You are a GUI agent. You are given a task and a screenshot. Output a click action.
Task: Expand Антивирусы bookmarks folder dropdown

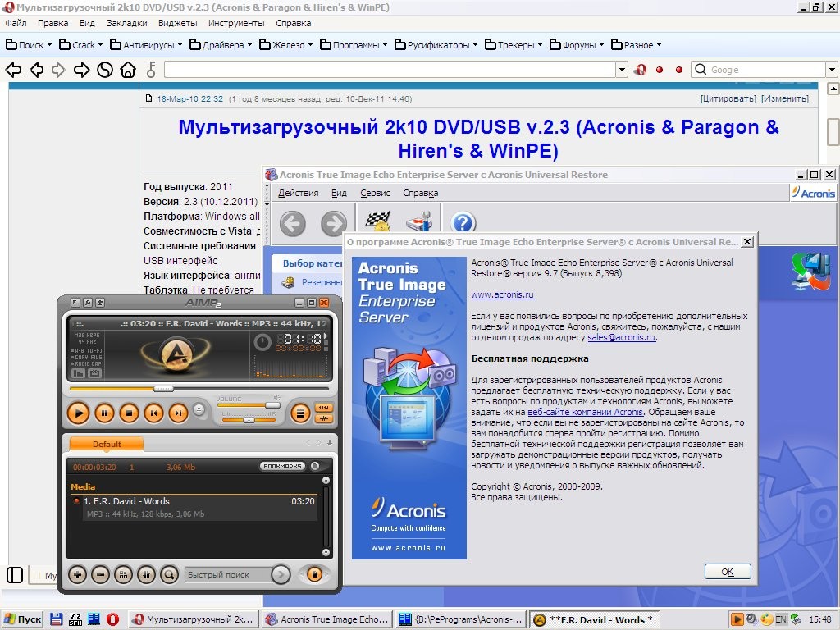(x=180, y=45)
